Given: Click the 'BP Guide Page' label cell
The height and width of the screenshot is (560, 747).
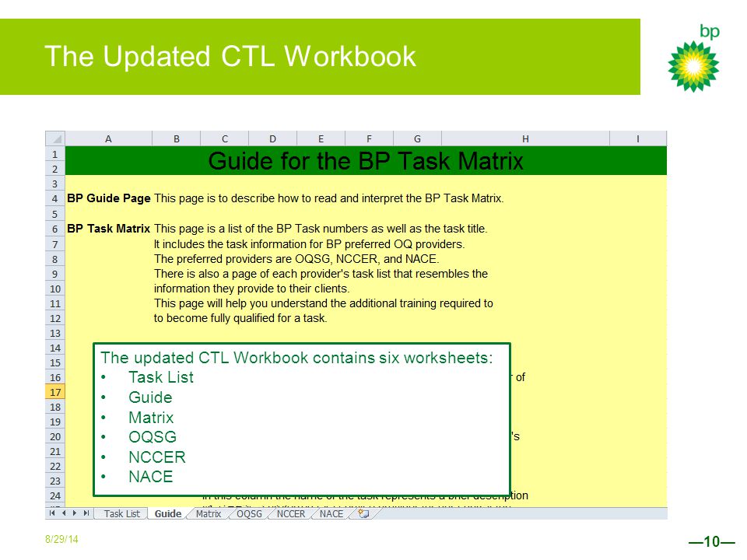Looking at the screenshot, I should 109,198.
